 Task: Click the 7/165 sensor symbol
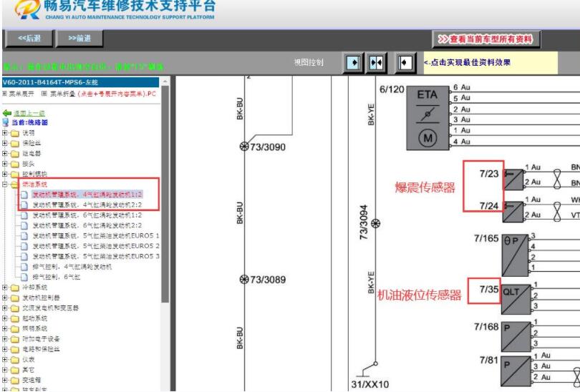516,255
